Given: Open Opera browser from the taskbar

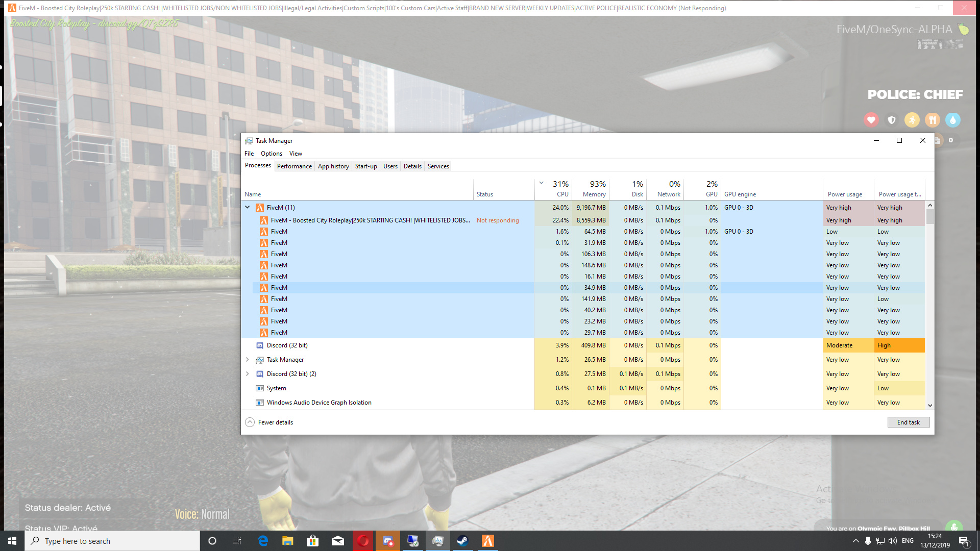Looking at the screenshot, I should [363, 541].
